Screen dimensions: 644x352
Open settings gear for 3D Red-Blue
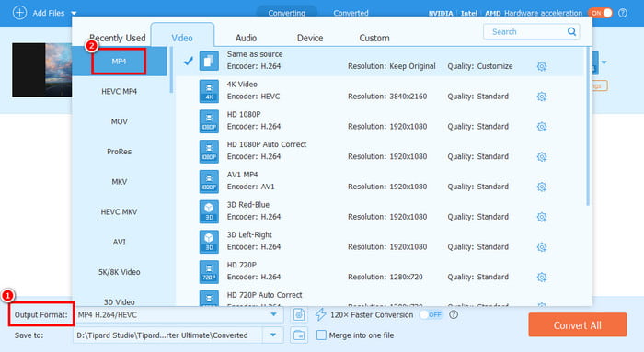tap(542, 217)
